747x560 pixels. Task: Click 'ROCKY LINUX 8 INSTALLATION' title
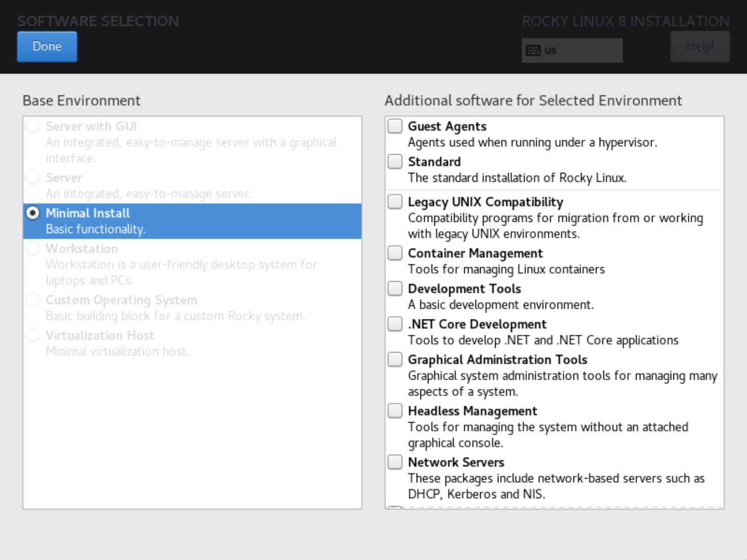[625, 21]
